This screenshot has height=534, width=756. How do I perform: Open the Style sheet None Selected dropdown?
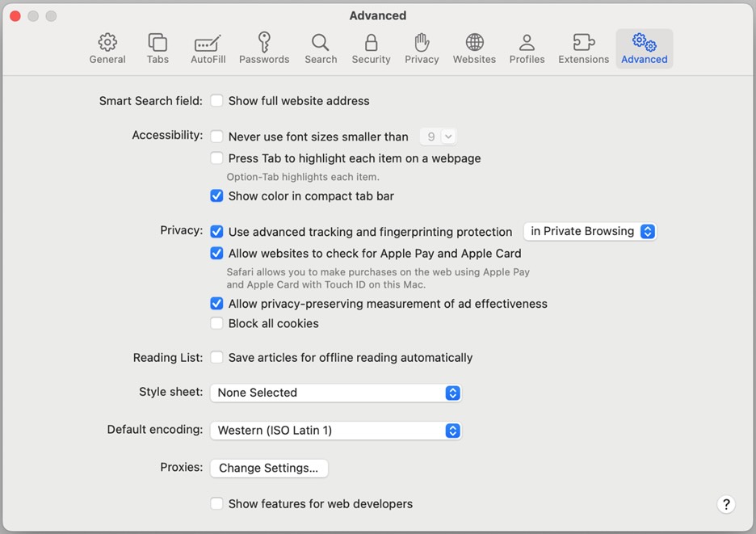(335, 393)
